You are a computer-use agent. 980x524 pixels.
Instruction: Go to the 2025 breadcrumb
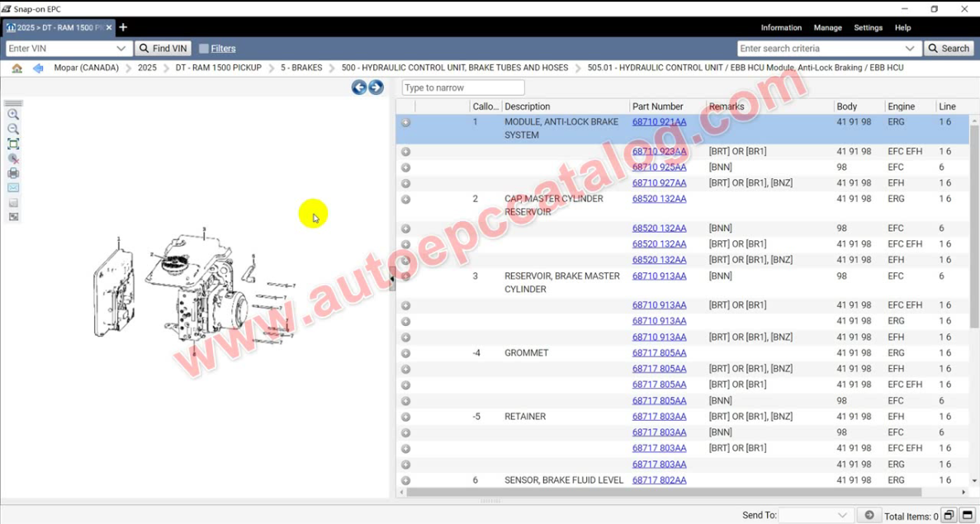coord(147,68)
